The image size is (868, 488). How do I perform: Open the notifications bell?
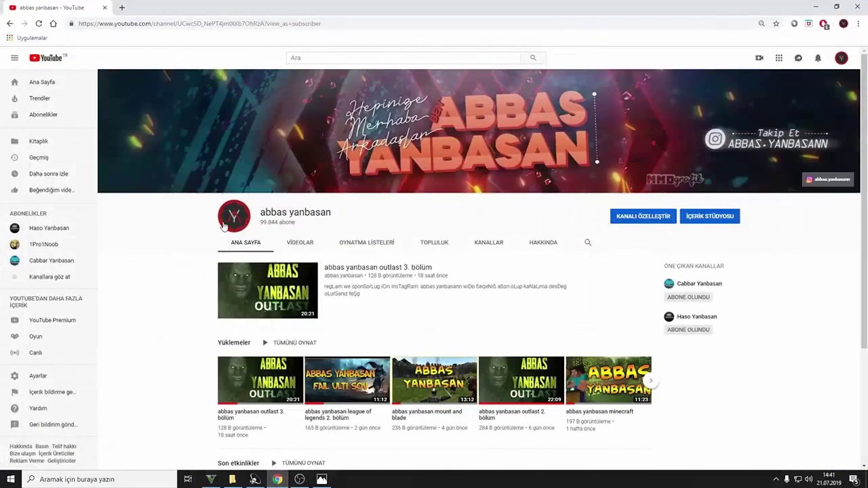coord(818,58)
